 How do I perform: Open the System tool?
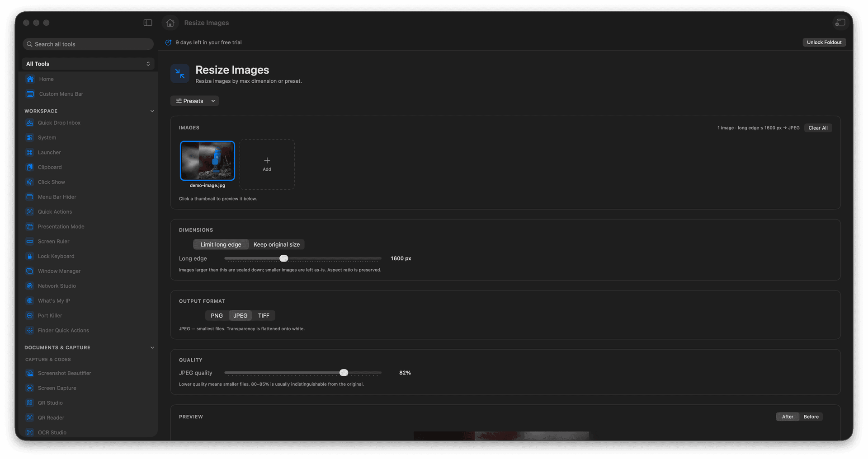(x=88, y=138)
